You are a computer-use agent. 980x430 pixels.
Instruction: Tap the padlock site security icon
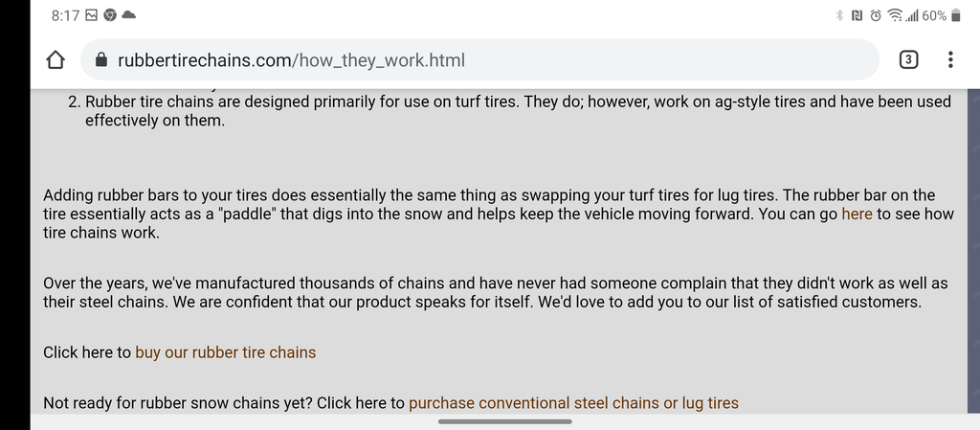[101, 60]
